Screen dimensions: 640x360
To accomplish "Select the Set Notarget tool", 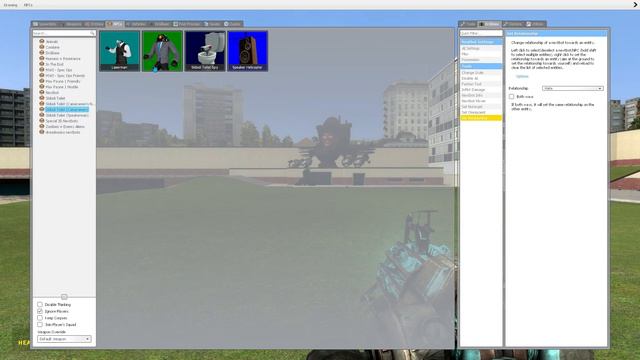I will click(x=481, y=107).
